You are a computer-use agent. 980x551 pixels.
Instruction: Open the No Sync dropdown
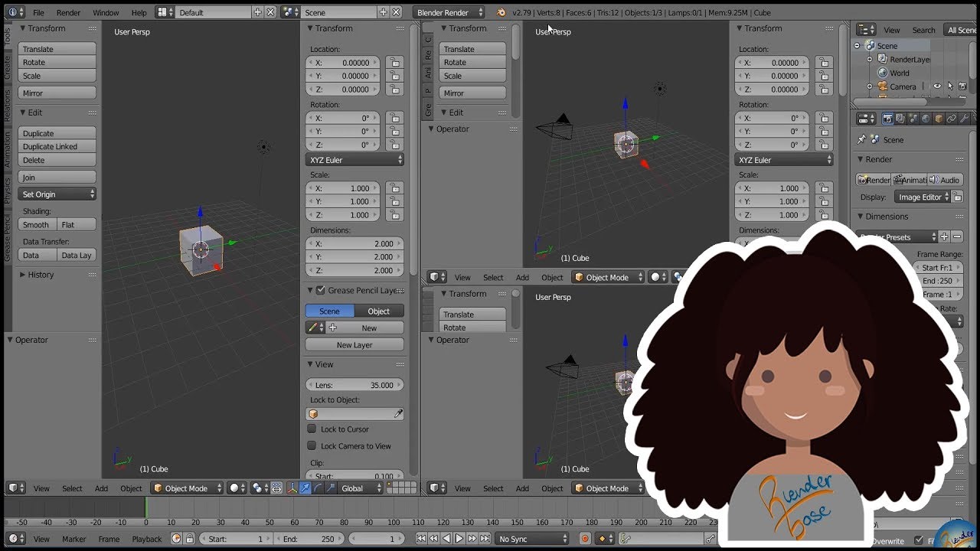tap(532, 539)
